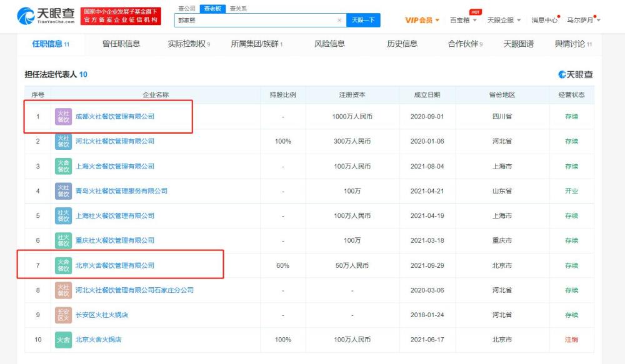Click the red 官方备案企业征信机构 banner
Viewport: 625px width, 364px height.
(x=121, y=16)
